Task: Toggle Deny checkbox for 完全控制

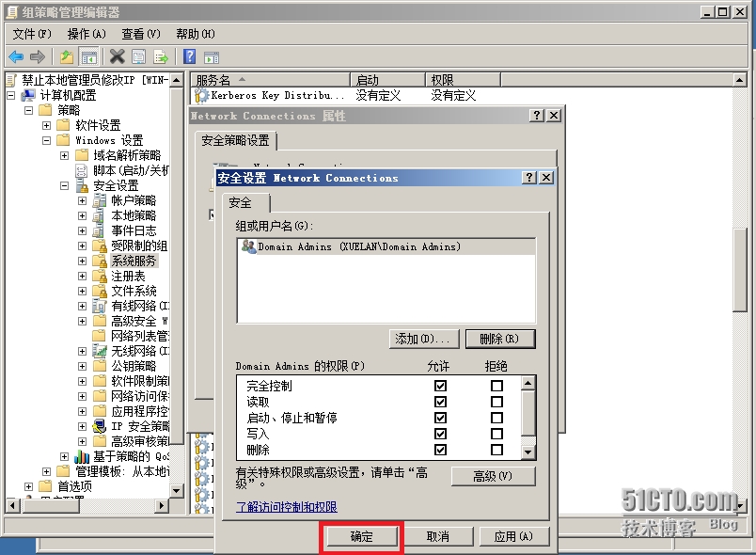Action: 496,386
